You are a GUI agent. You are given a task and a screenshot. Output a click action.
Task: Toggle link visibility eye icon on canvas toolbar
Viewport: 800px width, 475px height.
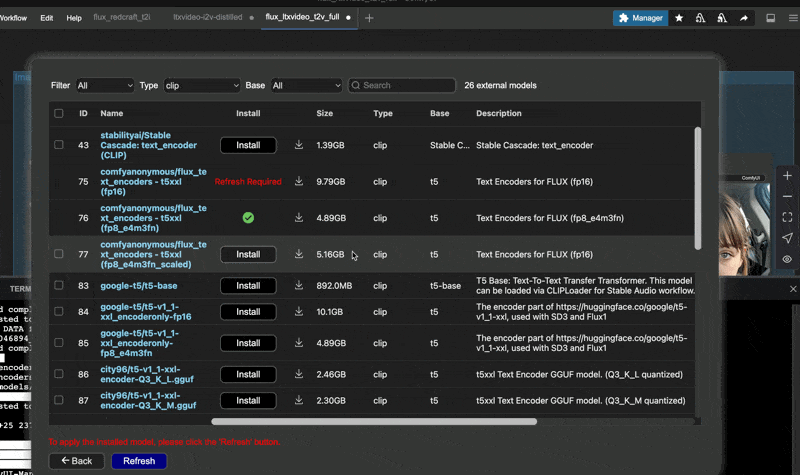coord(787,259)
